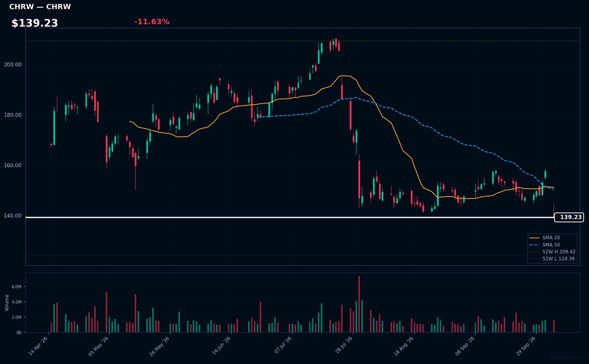The height and width of the screenshot is (364, 589).
Task: Click the 4.0M volume axis label
Action: (x=17, y=302)
